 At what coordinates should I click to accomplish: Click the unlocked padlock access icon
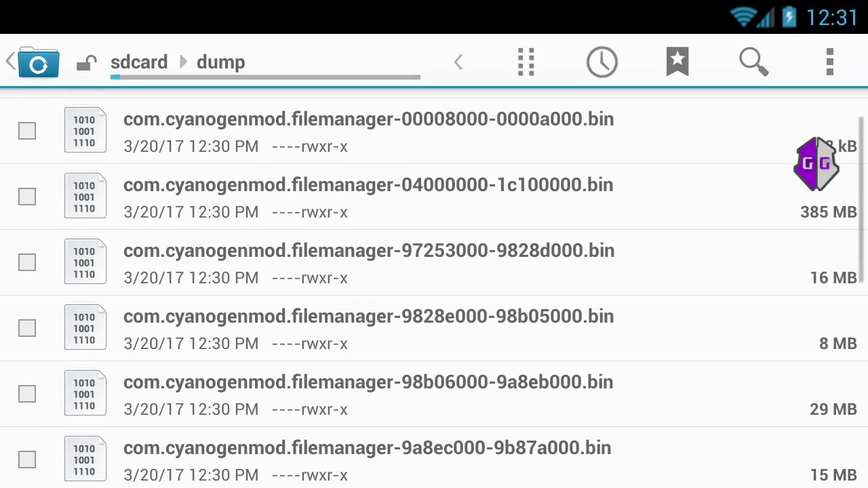86,63
